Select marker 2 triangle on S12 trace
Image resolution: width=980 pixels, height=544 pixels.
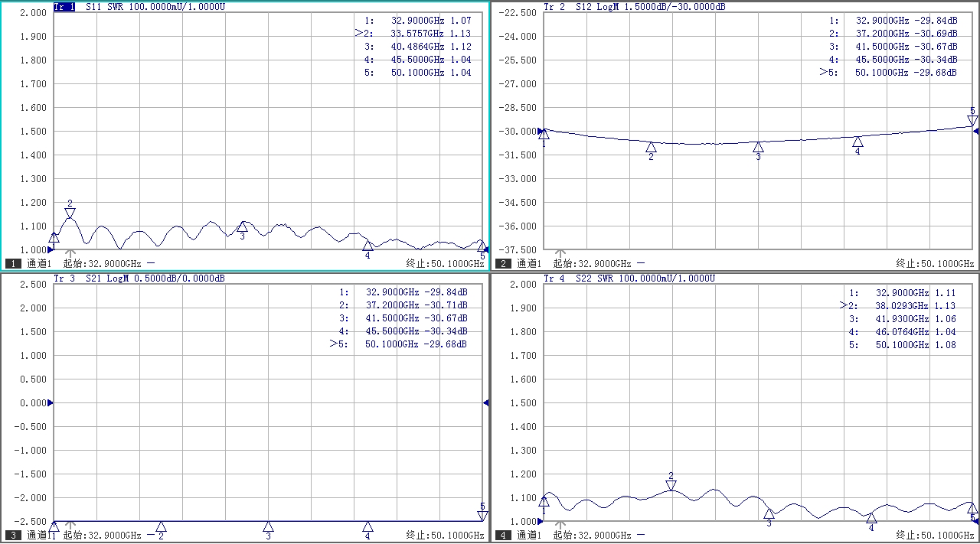[651, 147]
